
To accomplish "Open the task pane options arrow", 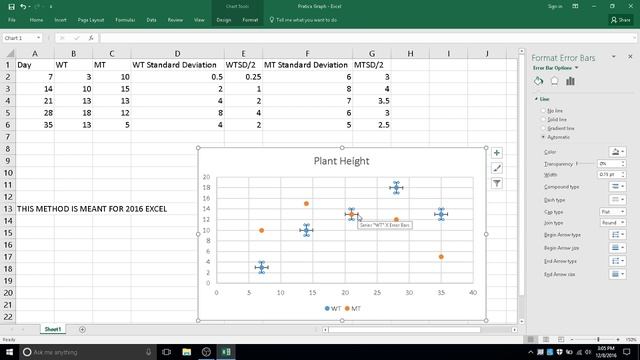I will (x=613, y=57).
